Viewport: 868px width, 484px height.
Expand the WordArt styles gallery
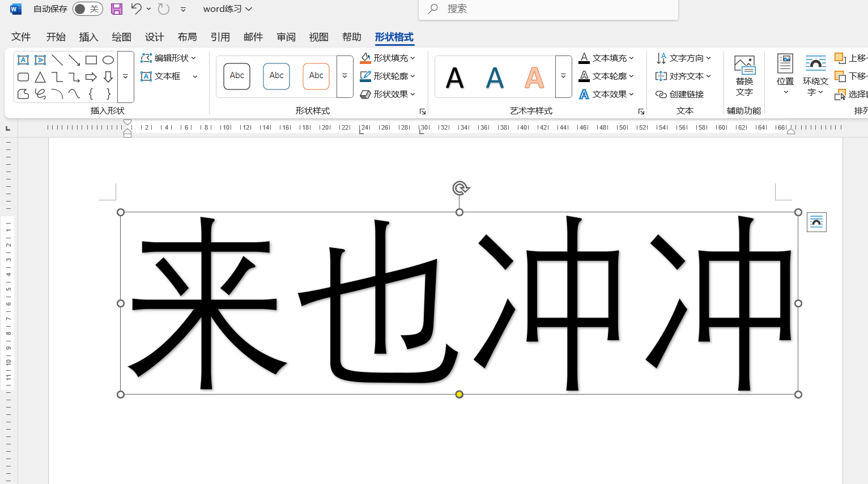[x=563, y=76]
